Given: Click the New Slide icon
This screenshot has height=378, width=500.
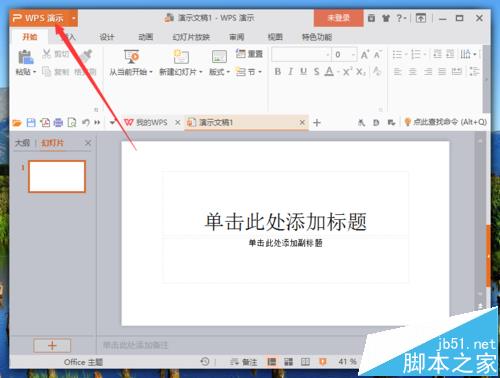Looking at the screenshot, I should click(x=181, y=57).
